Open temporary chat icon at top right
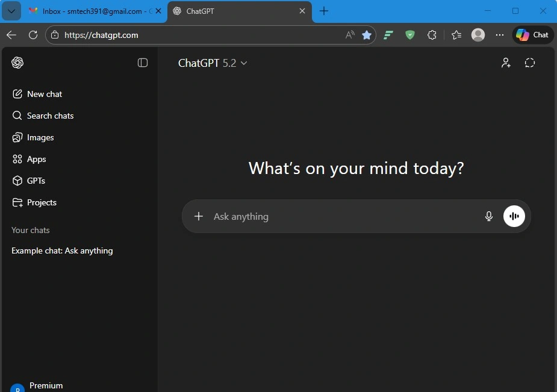The image size is (557, 392). click(530, 63)
